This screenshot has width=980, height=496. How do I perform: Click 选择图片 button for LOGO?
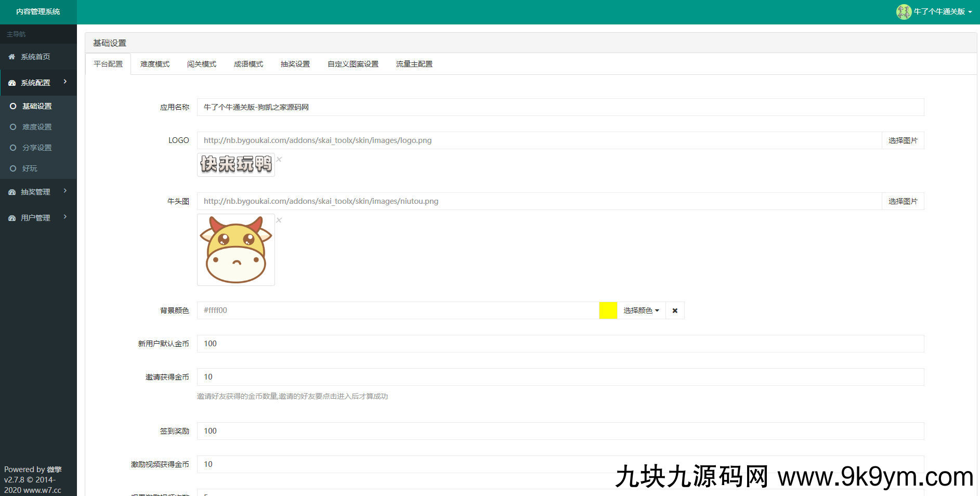click(903, 140)
